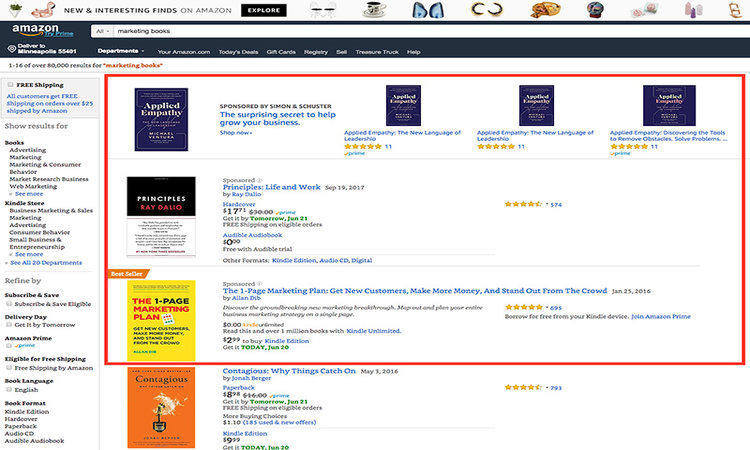The image size is (750, 450).
Task: Click Paperback format for Contagious
Action: tap(239, 387)
